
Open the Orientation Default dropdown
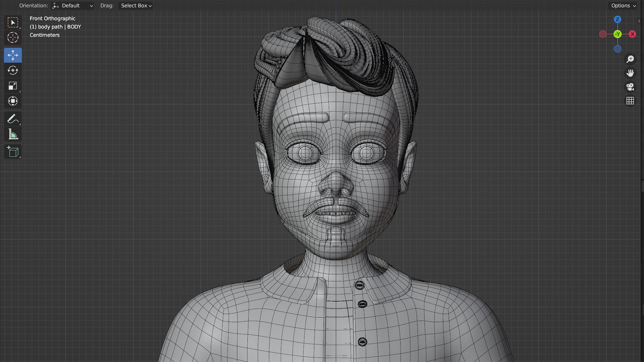pyautogui.click(x=72, y=6)
